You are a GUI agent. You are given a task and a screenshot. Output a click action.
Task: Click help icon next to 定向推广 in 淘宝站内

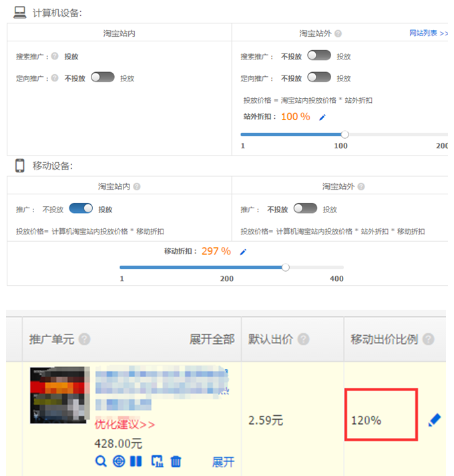tap(55, 78)
